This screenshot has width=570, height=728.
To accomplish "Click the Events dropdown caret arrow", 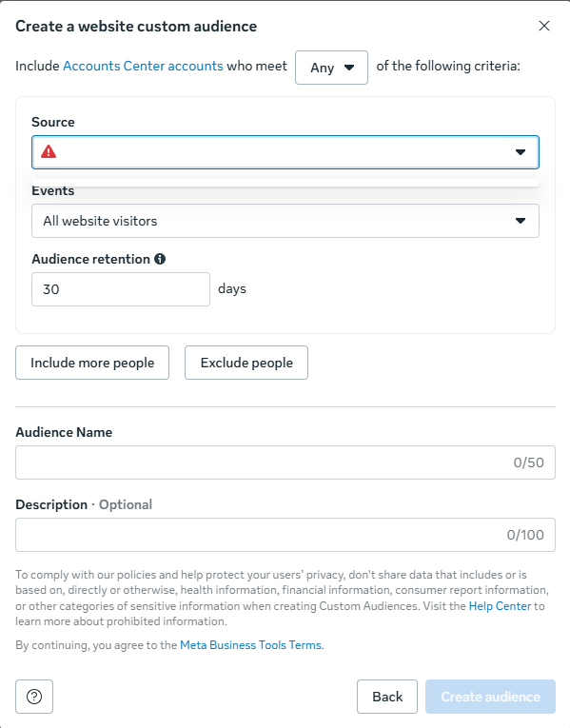I will click(x=521, y=221).
